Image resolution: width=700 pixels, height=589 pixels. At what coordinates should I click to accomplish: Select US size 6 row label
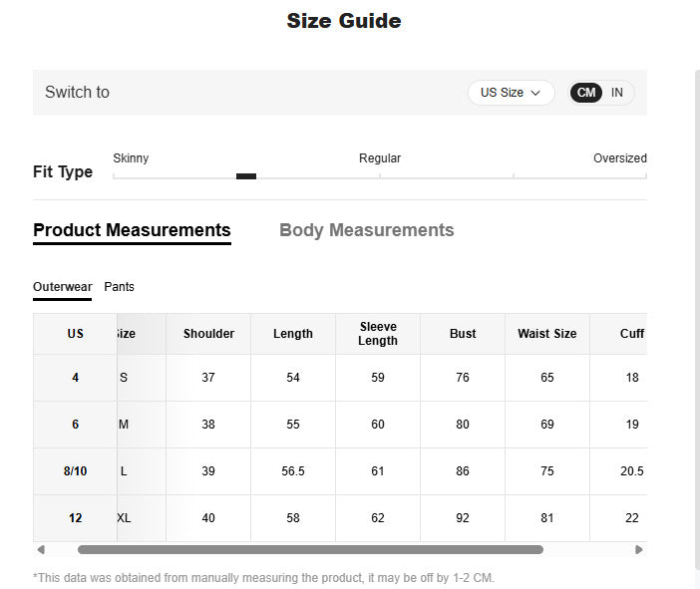tap(75, 425)
